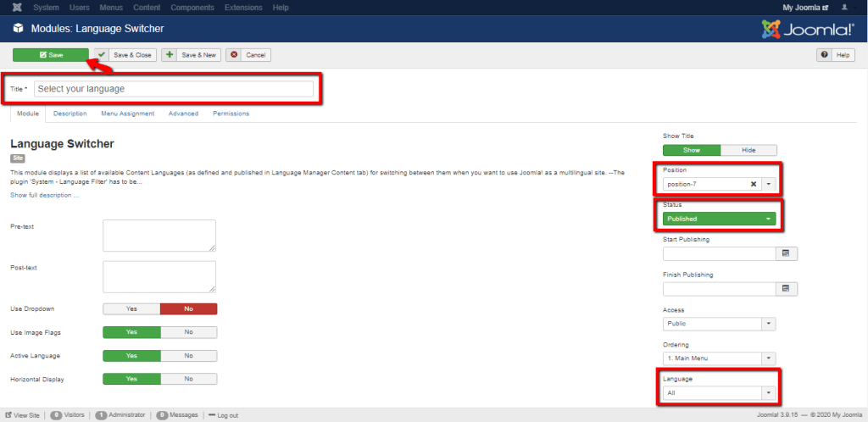Select the Module tab
Viewport: 868px width, 422px height.
(x=28, y=114)
